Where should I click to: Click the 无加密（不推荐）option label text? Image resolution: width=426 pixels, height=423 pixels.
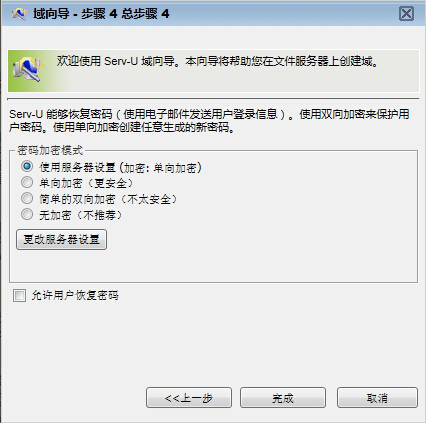(81, 215)
